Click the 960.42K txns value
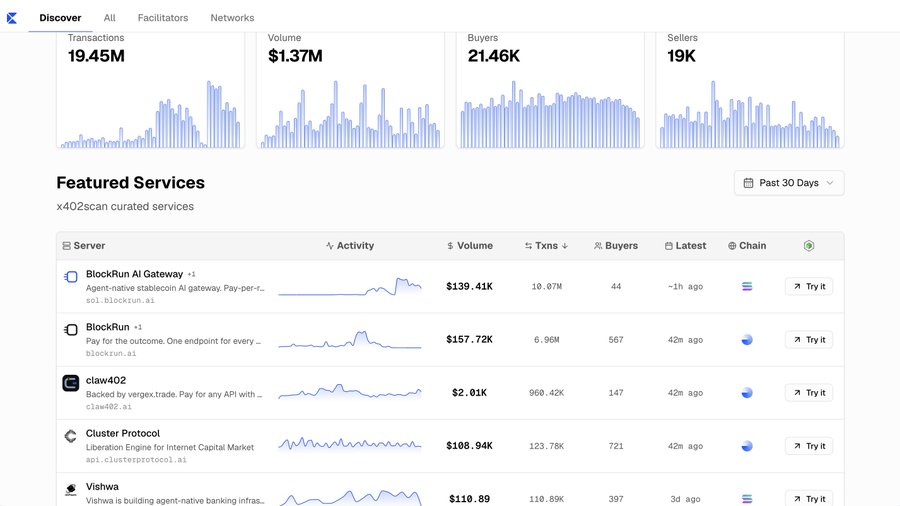The image size is (900, 506). coord(546,393)
